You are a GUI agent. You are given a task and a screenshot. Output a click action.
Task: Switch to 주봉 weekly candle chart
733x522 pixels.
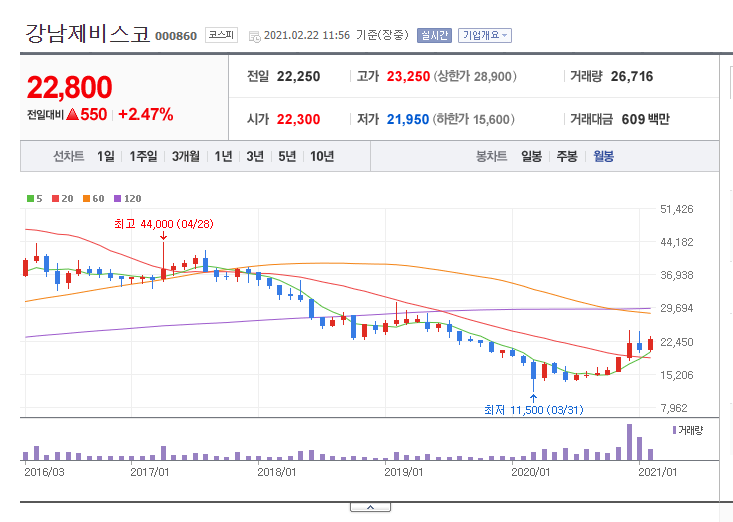click(567, 156)
